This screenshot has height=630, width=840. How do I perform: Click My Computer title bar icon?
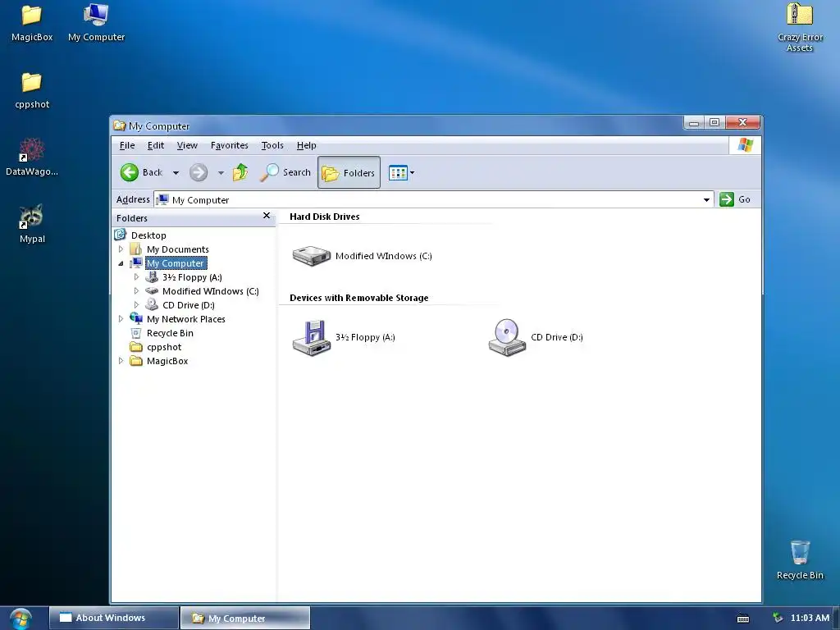click(120, 126)
